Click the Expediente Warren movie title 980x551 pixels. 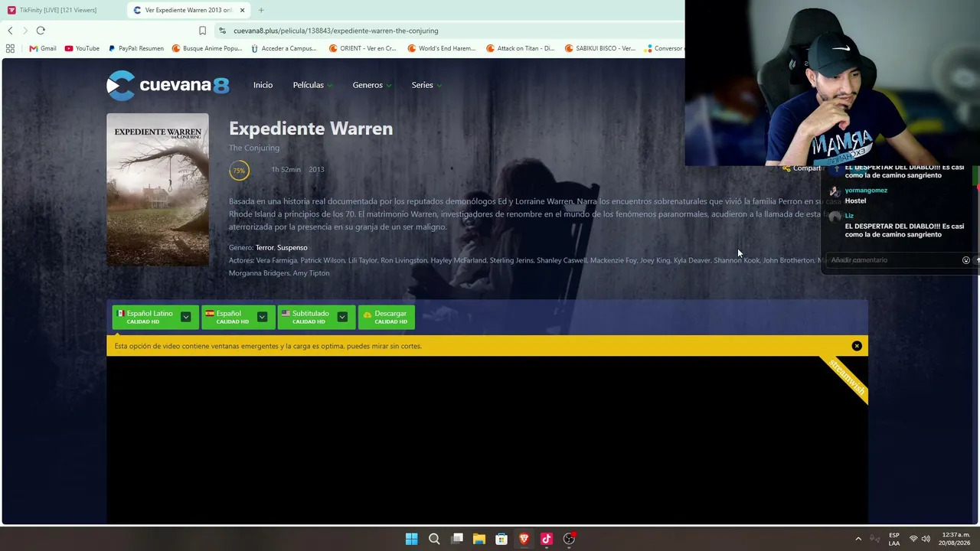tap(311, 129)
